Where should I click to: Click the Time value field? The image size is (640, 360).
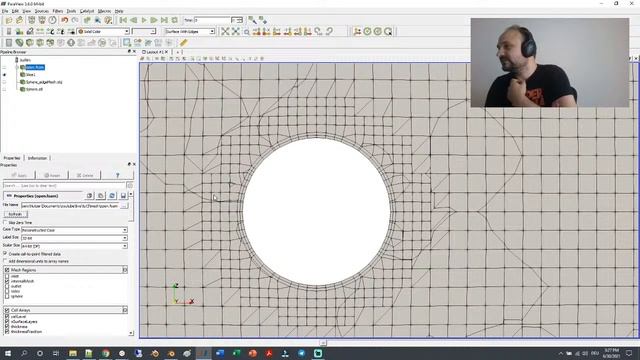211,20
